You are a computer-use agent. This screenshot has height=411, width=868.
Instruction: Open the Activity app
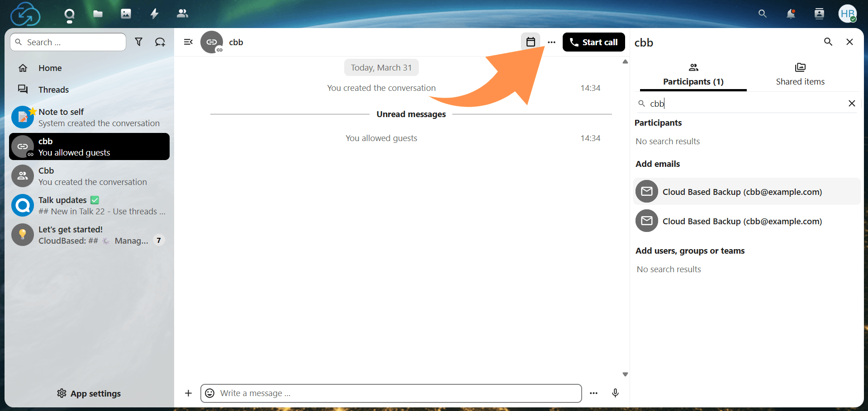tap(154, 14)
